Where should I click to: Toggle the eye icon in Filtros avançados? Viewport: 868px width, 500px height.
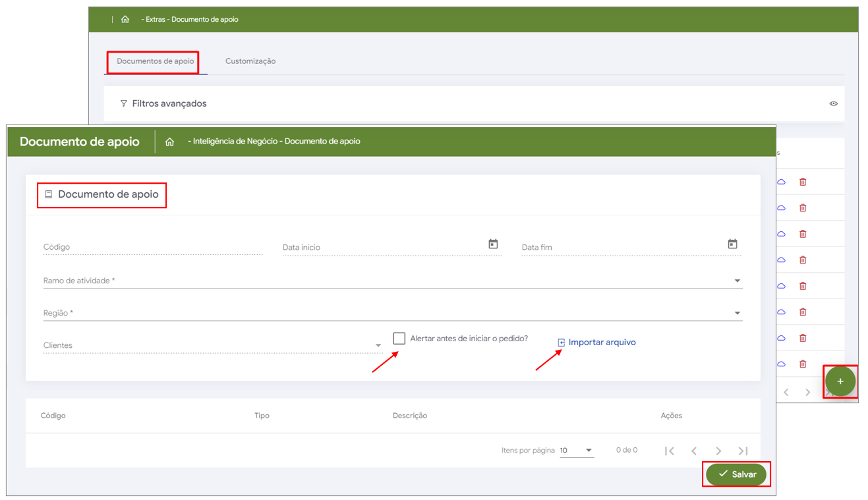click(x=834, y=103)
